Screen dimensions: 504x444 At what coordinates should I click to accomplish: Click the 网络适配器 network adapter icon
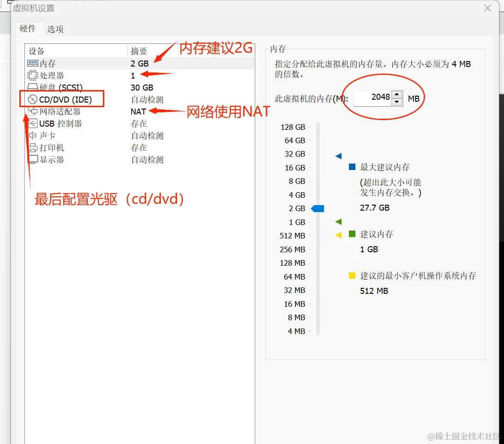coord(33,112)
